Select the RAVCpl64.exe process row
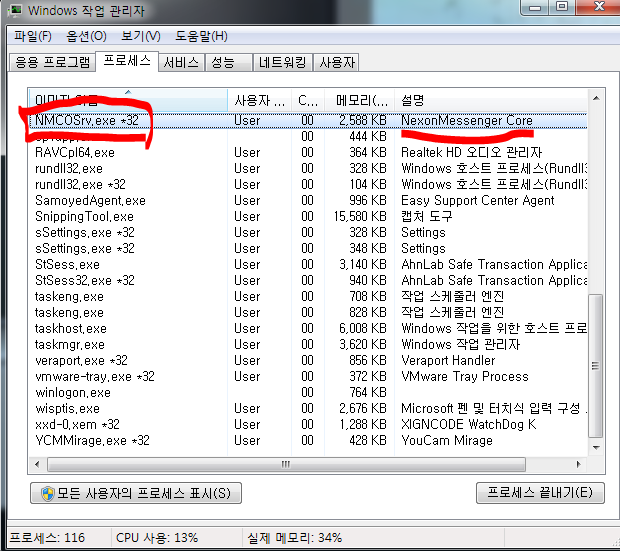The width and height of the screenshot is (620, 551). pos(308,152)
